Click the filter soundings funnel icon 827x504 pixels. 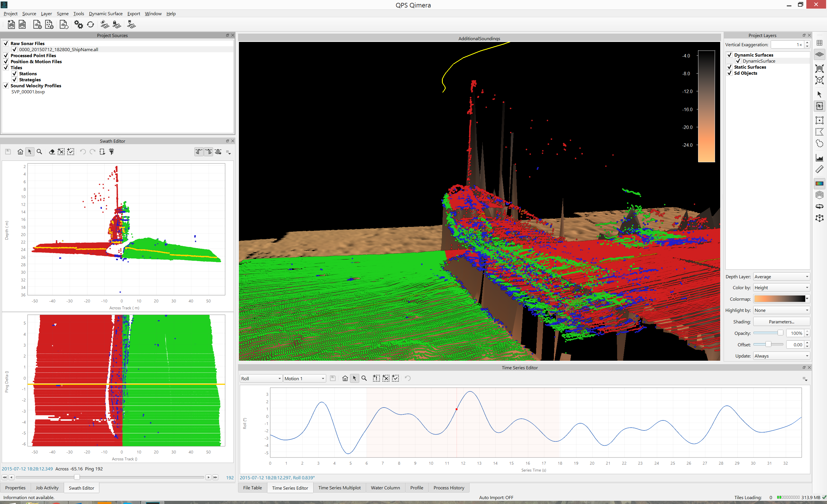coord(112,152)
